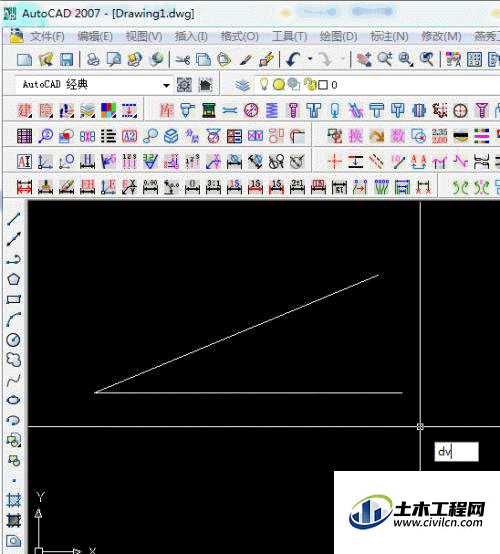
Task: Click the pink 换 toolbar icon
Action: pyautogui.click(x=355, y=136)
